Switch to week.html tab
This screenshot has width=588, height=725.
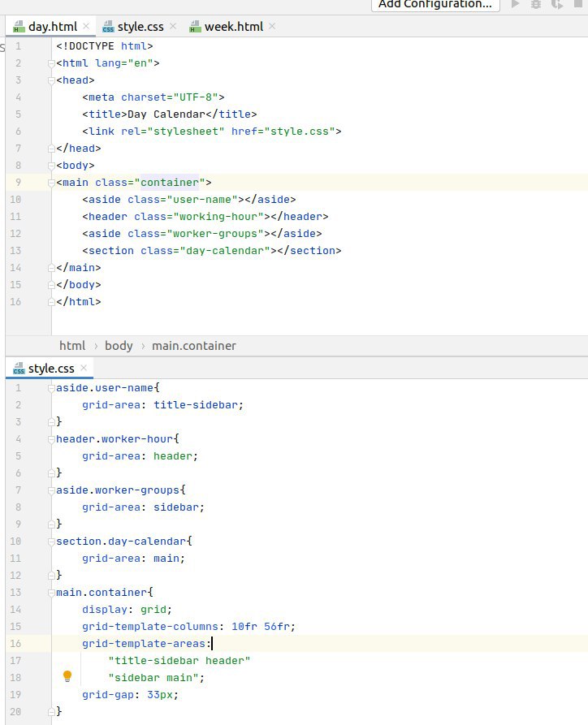pyautogui.click(x=234, y=27)
